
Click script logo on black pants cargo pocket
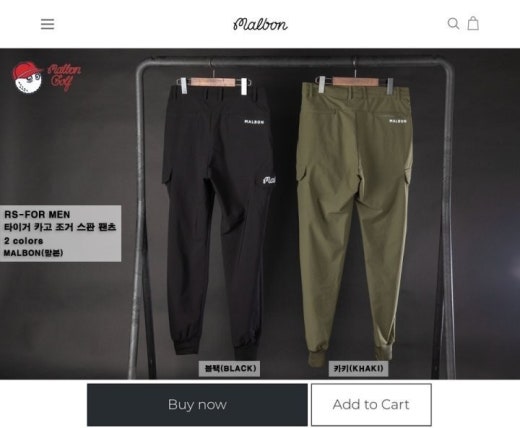click(x=269, y=180)
